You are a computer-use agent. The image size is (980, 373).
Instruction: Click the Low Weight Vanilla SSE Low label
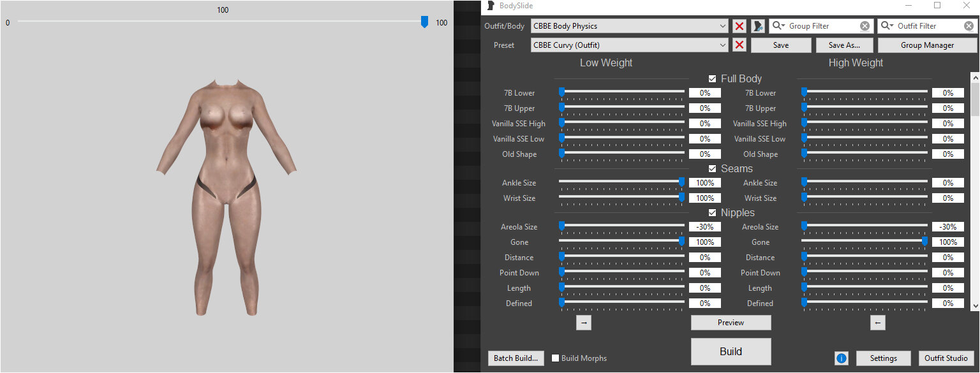(518, 139)
